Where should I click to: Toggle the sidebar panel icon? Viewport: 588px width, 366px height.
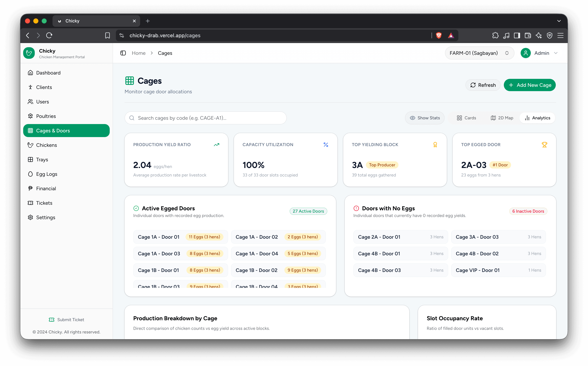(x=123, y=53)
